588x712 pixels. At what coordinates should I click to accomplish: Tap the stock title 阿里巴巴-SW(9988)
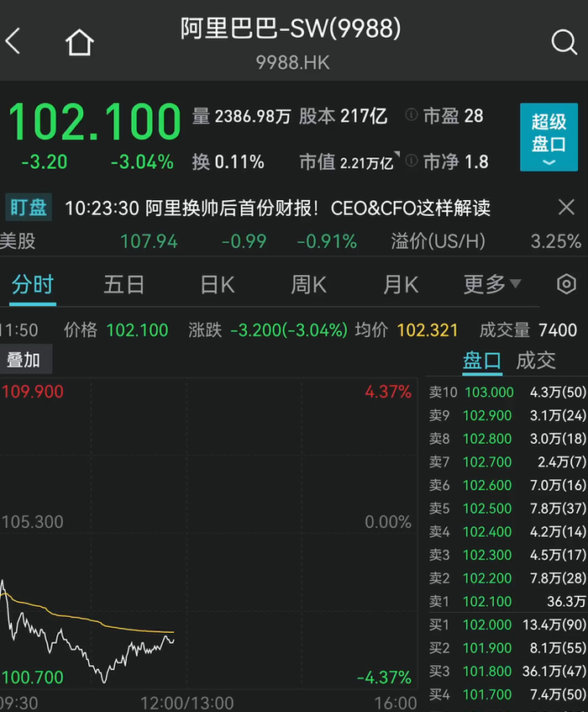point(291,29)
